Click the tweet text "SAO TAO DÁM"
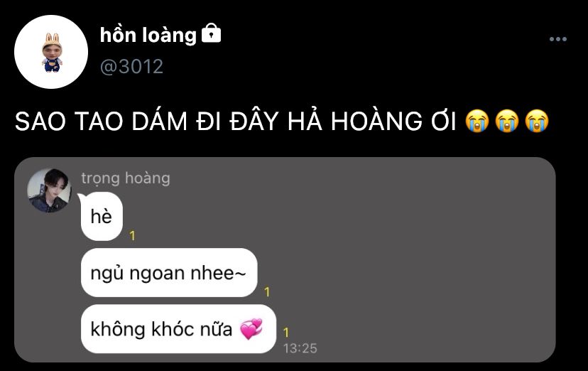The height and width of the screenshot is (371, 588). 101,122
